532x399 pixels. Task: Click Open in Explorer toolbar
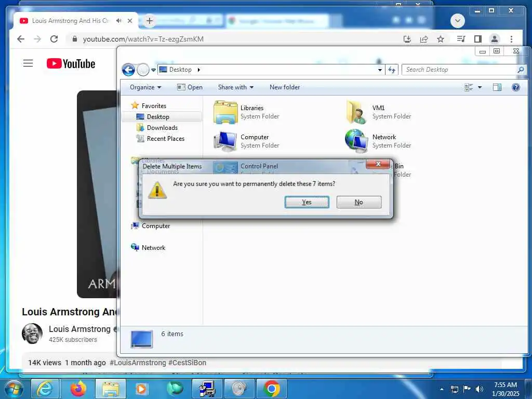pos(190,87)
